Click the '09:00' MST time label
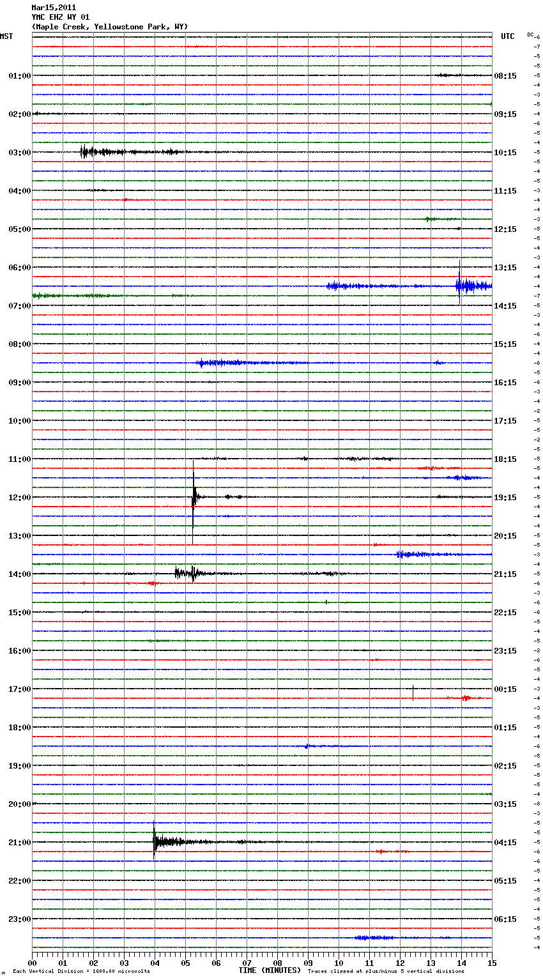The image size is (543, 980). pyautogui.click(x=20, y=383)
